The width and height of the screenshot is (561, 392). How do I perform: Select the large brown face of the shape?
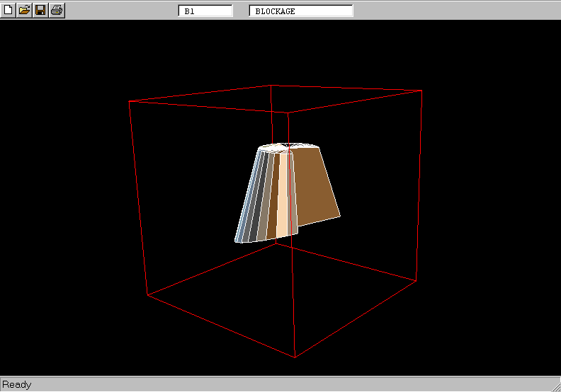315,184
